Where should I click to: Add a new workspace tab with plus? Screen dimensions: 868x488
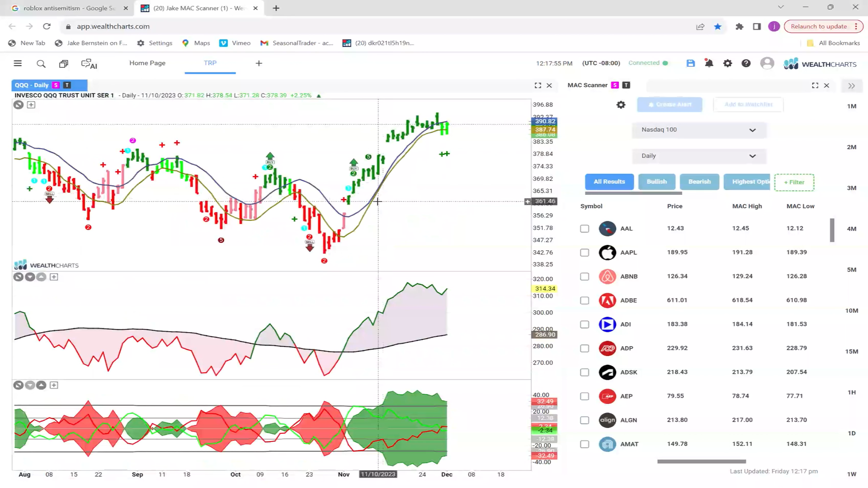pyautogui.click(x=259, y=63)
